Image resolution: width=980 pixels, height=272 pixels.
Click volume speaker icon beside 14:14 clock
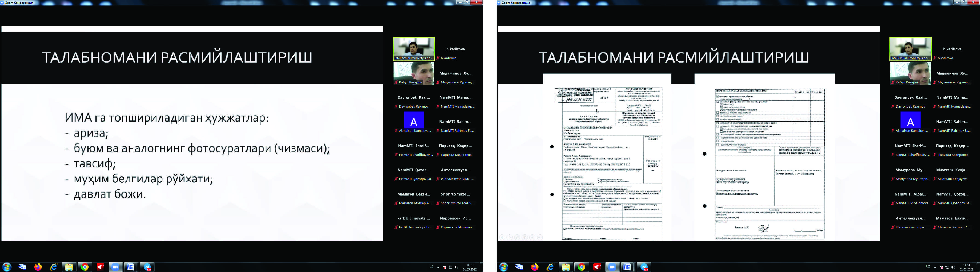(x=953, y=267)
